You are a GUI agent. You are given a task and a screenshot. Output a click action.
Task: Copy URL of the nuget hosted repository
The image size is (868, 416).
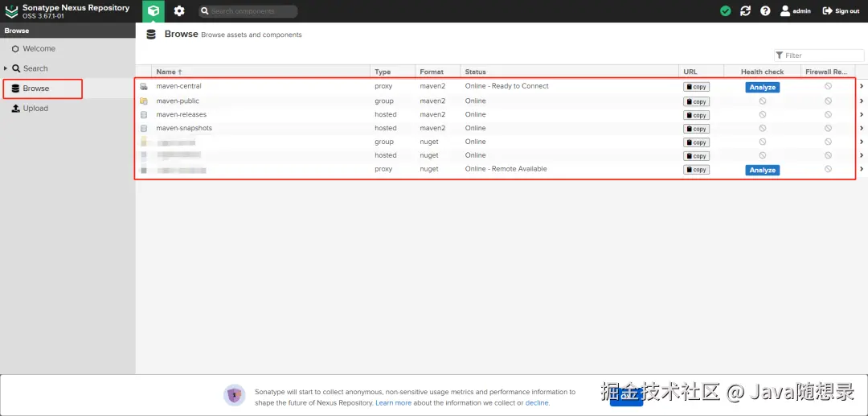tap(696, 156)
